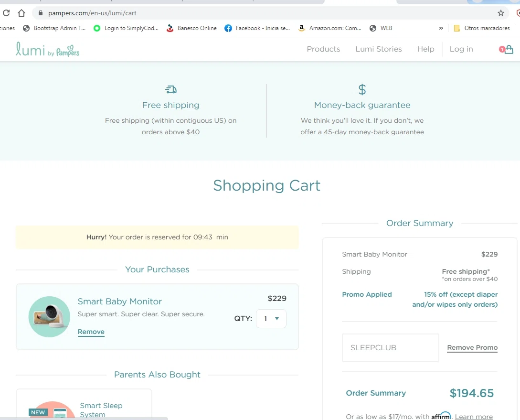This screenshot has height=420, width=520.
Task: Open 45-day money-back guarantee link
Action: 374,132
